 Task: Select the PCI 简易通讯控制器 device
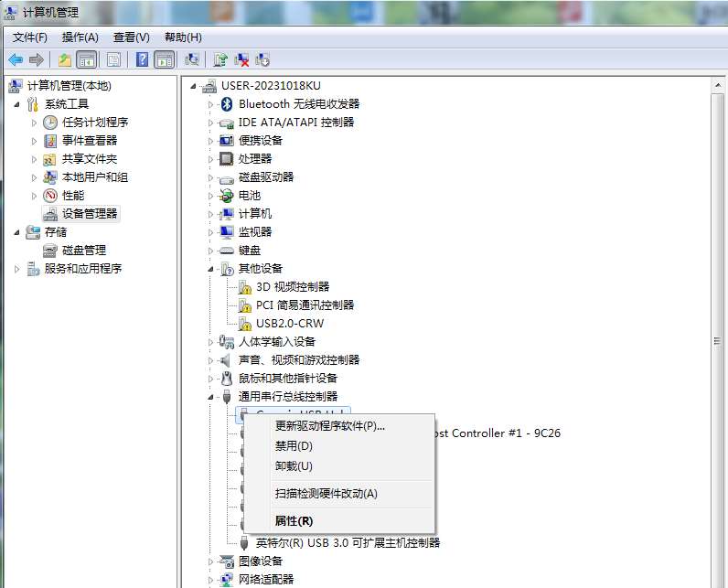pyautogui.click(x=305, y=305)
